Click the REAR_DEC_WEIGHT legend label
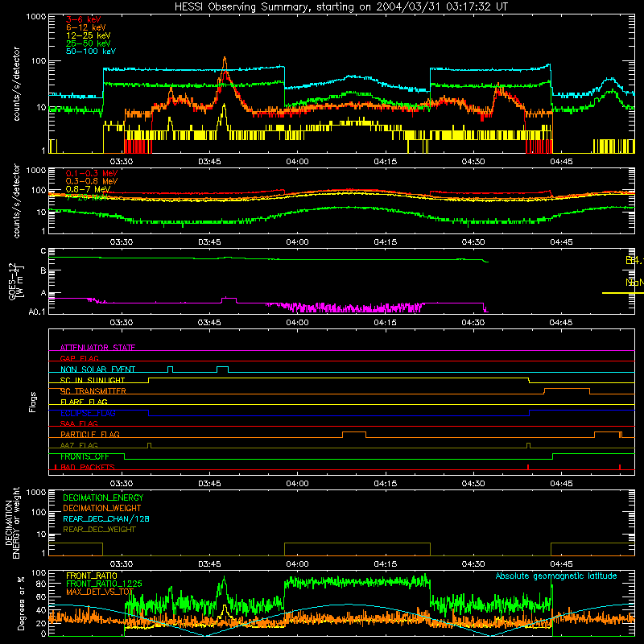Image resolution: width=644 pixels, height=644 pixels. (99, 530)
